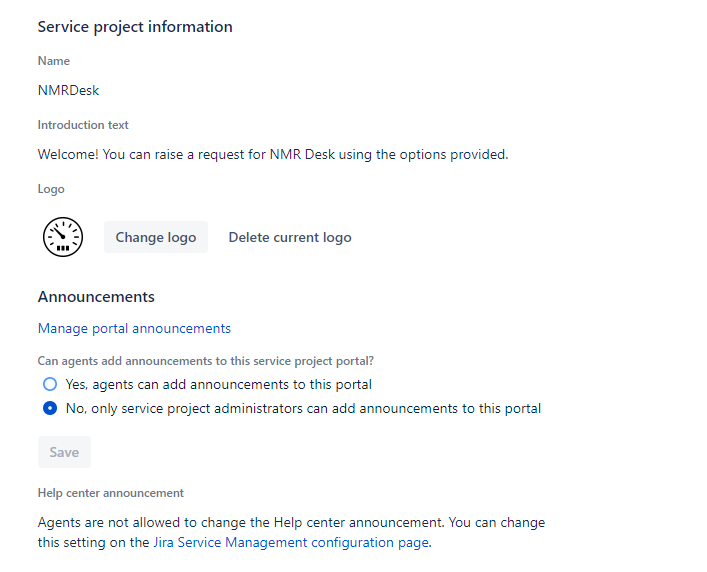Click the question about agents adding announcements
This screenshot has width=707, height=572.
(206, 361)
